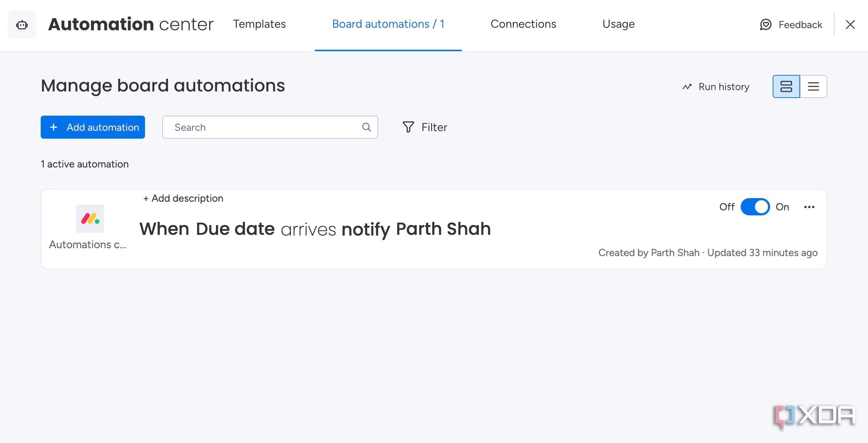Click the Add automation button
Screen dimensions: 868x443
pyautogui.click(x=93, y=127)
